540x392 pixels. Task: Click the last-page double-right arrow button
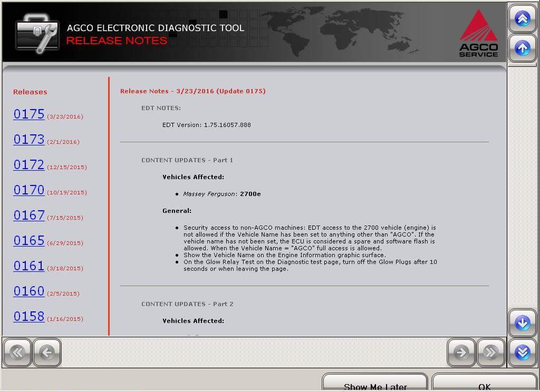click(491, 352)
